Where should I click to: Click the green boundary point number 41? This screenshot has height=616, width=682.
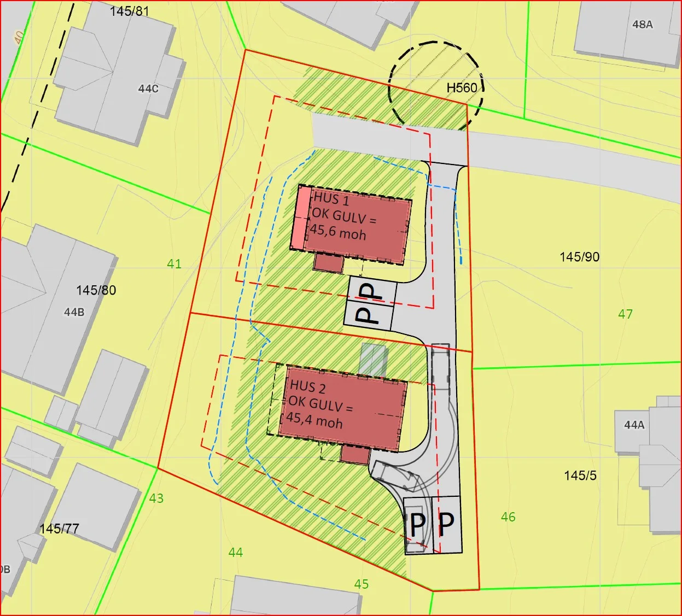click(x=174, y=264)
